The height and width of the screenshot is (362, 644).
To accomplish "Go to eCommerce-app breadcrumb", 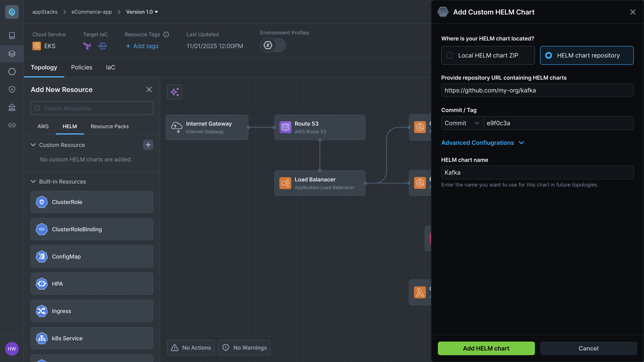I will pos(92,12).
